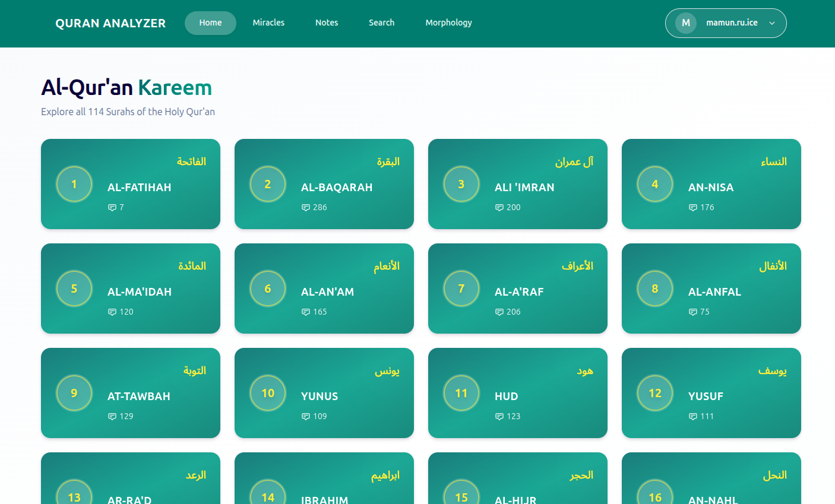Click the verse count icon on Al-Anfal card
The height and width of the screenshot is (504, 835).
click(x=692, y=312)
